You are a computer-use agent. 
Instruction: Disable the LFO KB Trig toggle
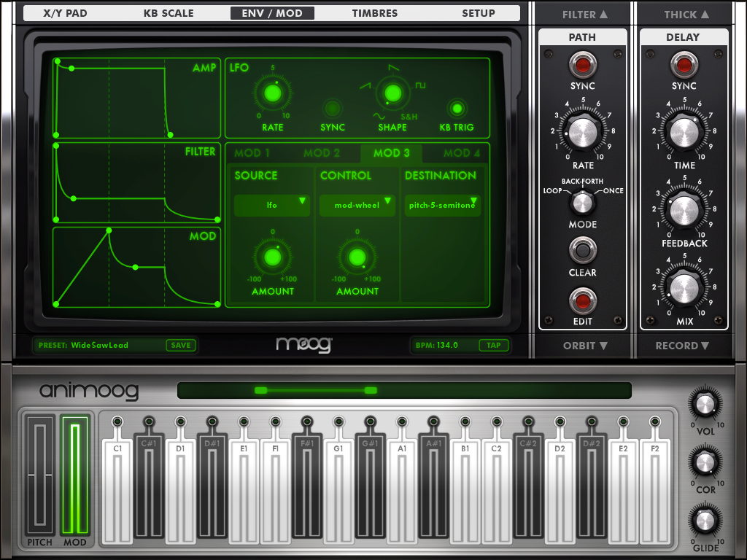point(457,109)
